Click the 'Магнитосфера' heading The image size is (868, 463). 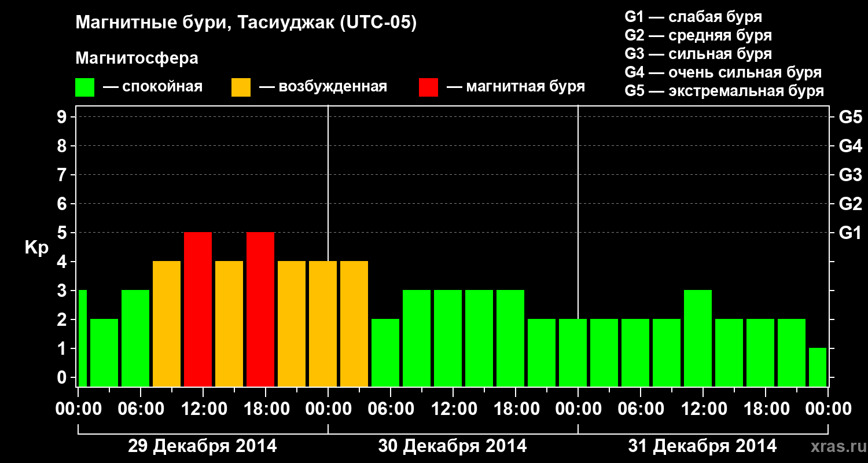coord(137,58)
